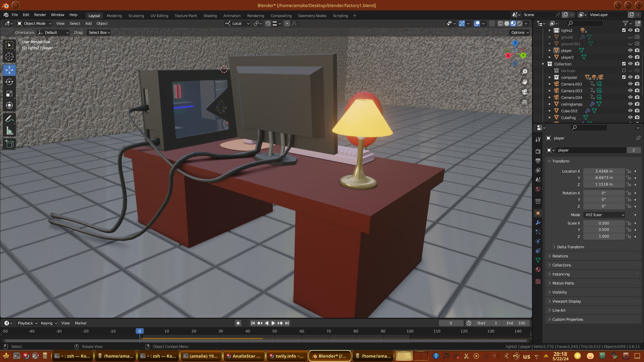Uncheck the computer collection checkbox
This screenshot has width=644, height=362.
(624, 77)
